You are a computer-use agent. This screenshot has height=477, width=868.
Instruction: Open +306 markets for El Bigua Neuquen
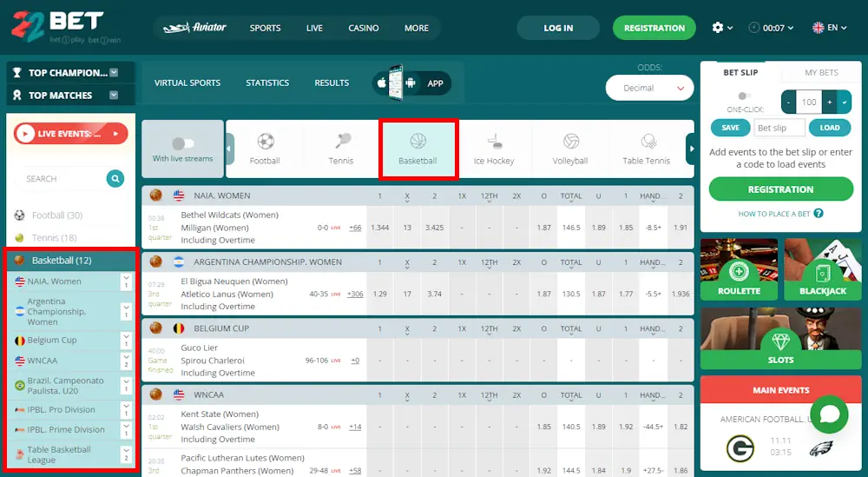point(355,295)
